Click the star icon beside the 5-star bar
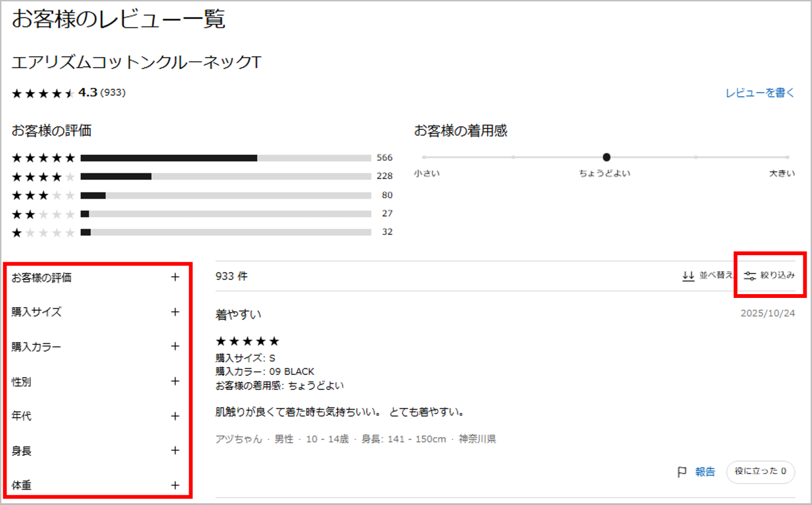 click(x=18, y=157)
